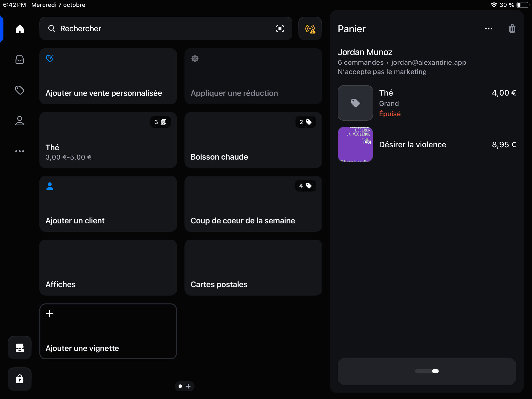
Task: Open Coup de coeur de la semaine tile
Action: coord(253,204)
